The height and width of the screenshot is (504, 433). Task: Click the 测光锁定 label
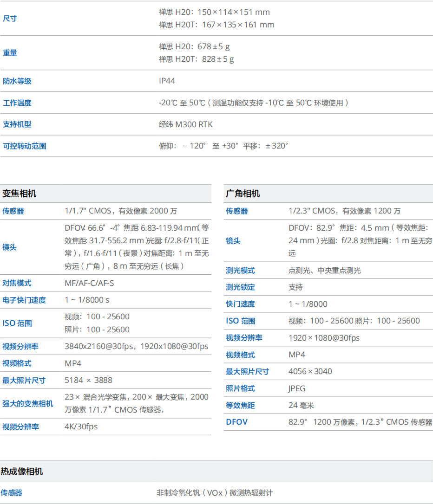coord(240,287)
